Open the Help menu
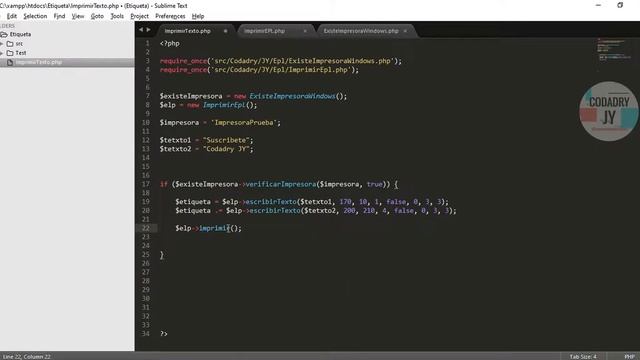640x360 pixels. pyautogui.click(x=198, y=16)
